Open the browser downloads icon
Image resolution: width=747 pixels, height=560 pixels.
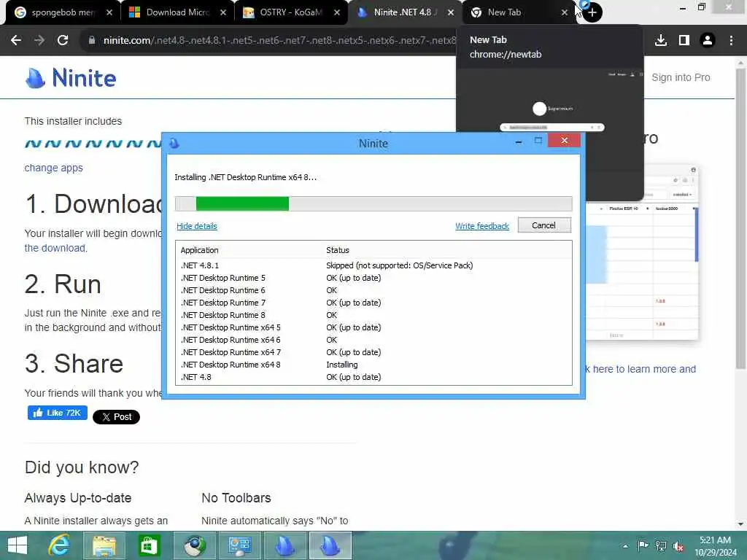pos(661,41)
